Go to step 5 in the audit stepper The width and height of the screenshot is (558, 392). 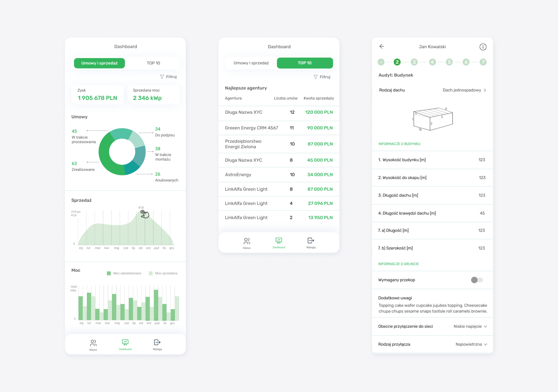[x=449, y=62]
